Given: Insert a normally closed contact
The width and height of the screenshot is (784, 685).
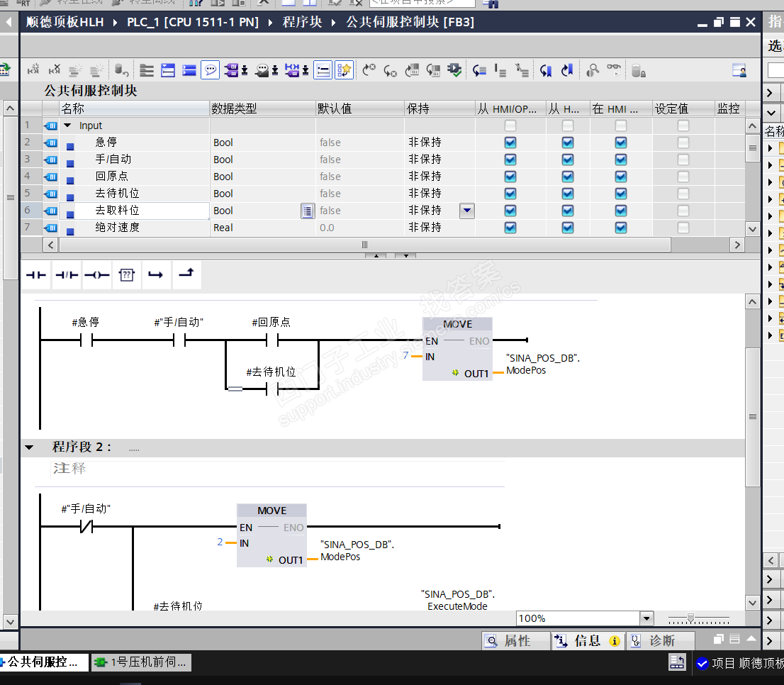Looking at the screenshot, I should tap(67, 275).
